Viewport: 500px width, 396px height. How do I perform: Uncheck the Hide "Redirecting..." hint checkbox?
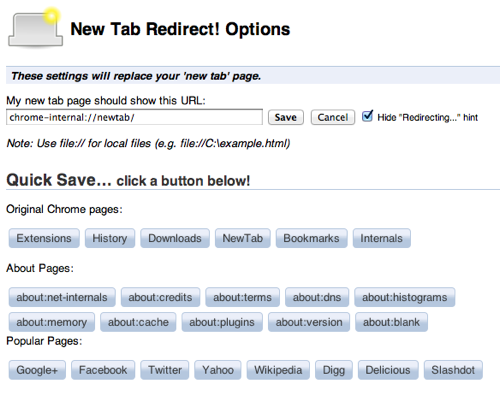[367, 116]
